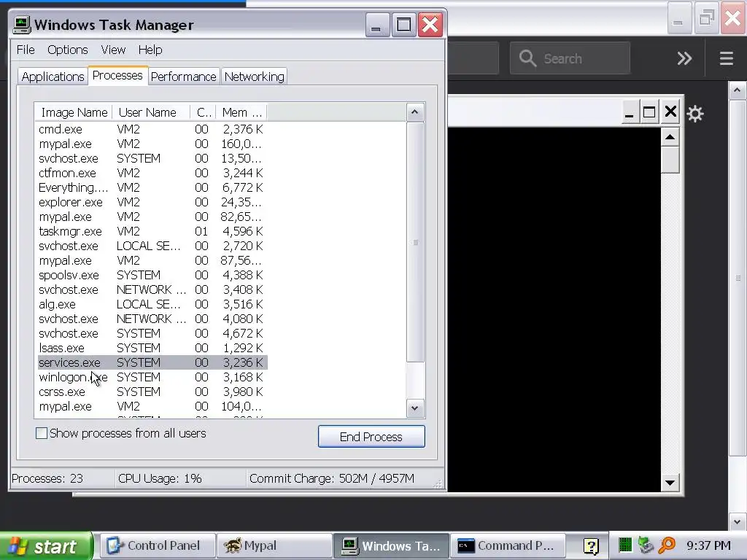The image size is (747, 560).
Task: Sort by CPU column header
Action: [x=203, y=113]
